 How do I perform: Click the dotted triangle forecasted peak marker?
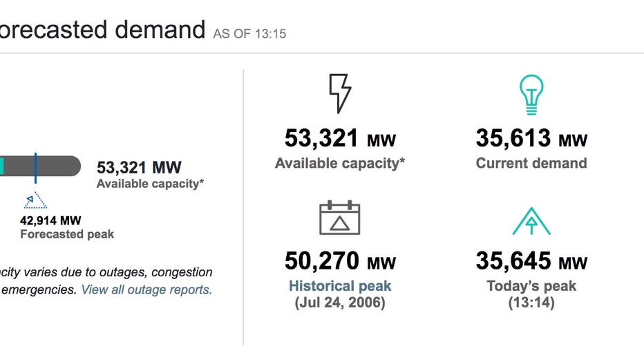coord(35,200)
